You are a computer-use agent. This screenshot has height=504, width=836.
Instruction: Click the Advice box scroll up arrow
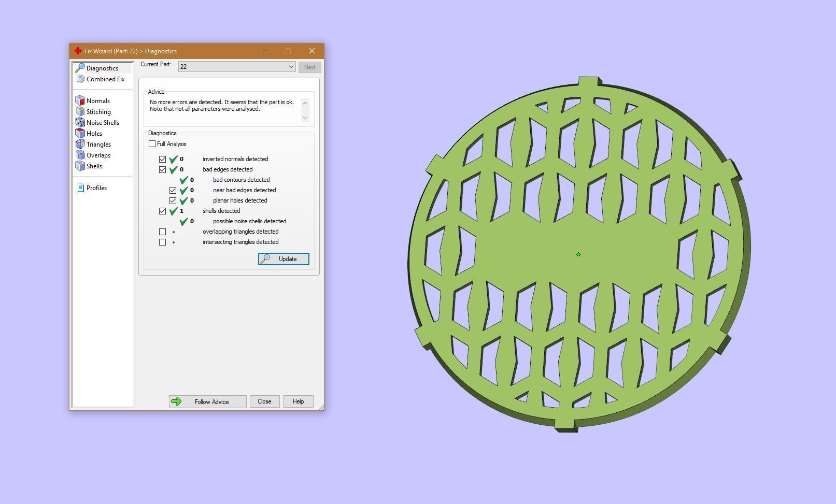(305, 103)
